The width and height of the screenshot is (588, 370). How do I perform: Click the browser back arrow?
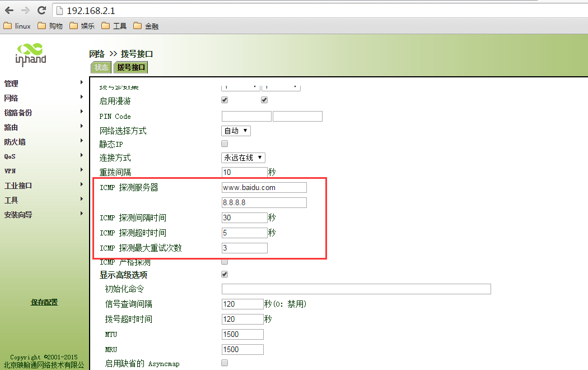[x=9, y=10]
